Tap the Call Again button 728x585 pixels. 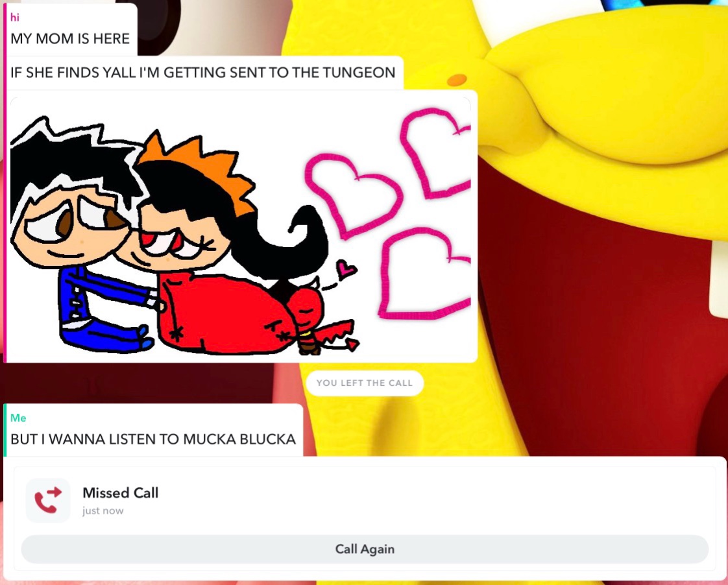pyautogui.click(x=365, y=549)
